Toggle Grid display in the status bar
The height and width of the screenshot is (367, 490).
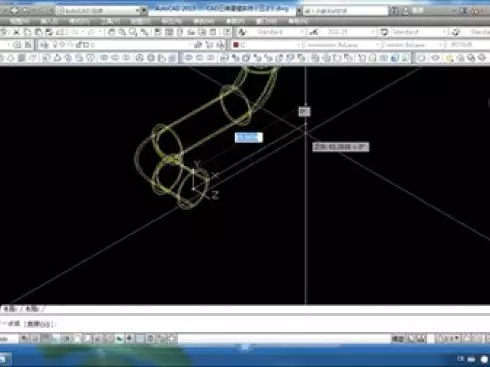[x=35, y=339]
